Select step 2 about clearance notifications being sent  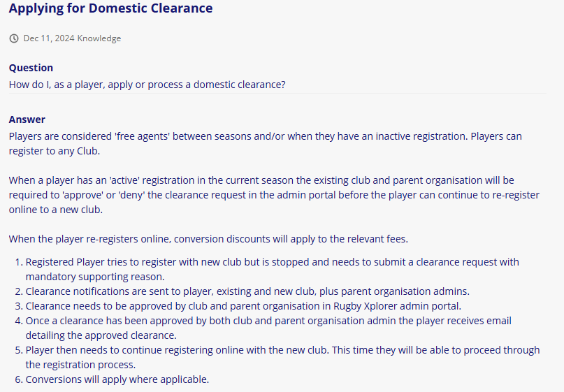[x=247, y=291]
